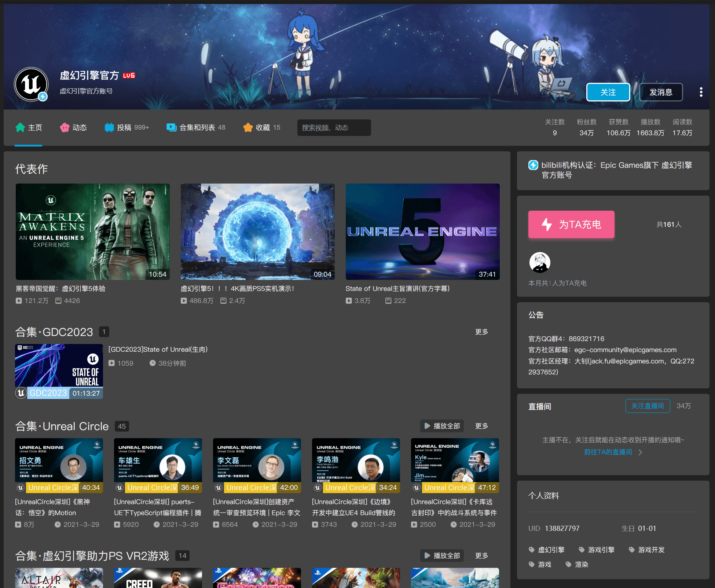Toggle 关注直播间 live room follow
This screenshot has height=588, width=715.
[x=647, y=406]
